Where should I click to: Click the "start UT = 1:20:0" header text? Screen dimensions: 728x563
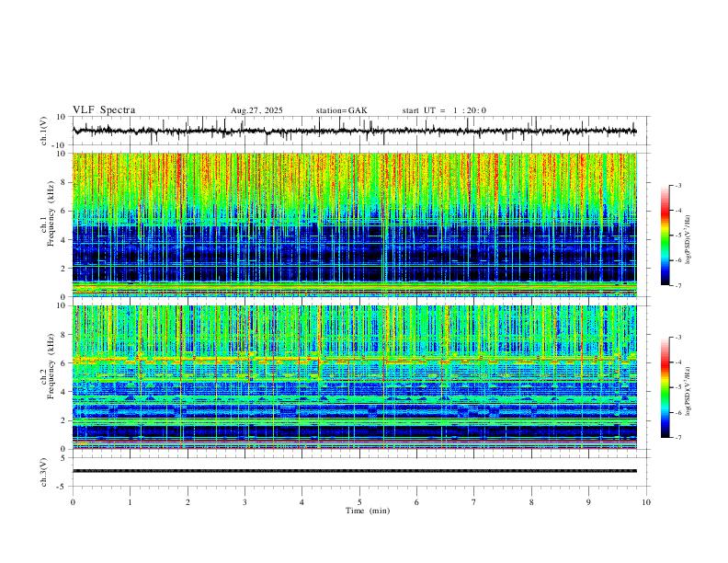[x=444, y=110]
